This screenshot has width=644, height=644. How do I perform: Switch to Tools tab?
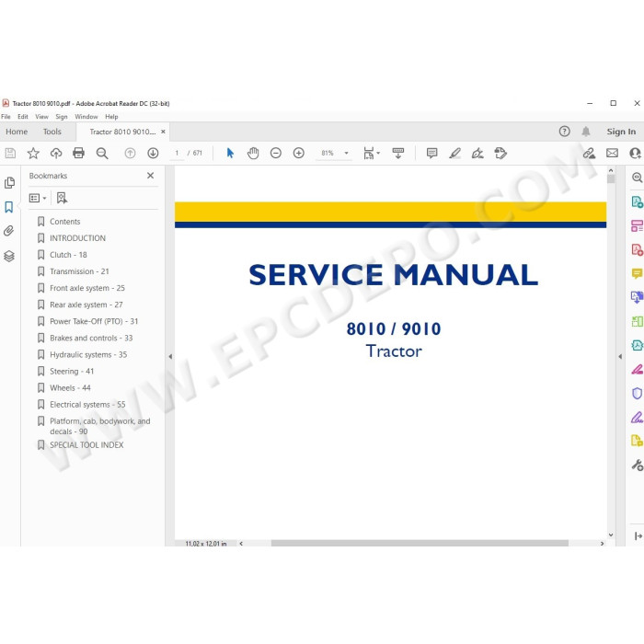[52, 132]
